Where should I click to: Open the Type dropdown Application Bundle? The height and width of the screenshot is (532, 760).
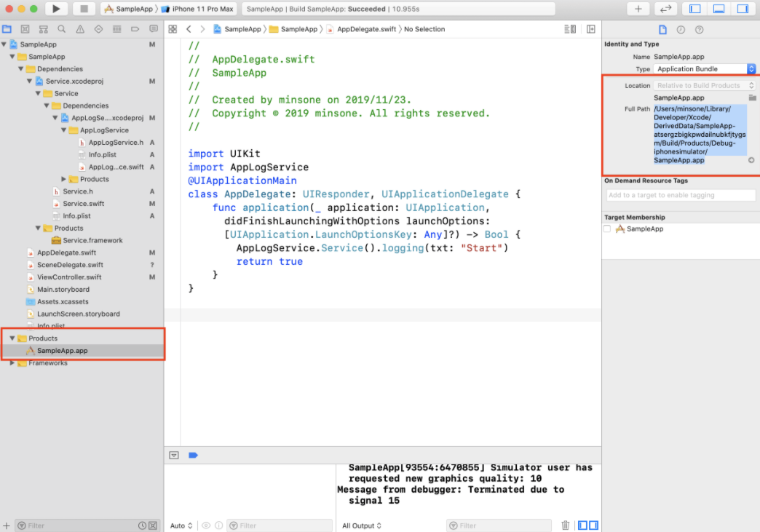pos(704,69)
